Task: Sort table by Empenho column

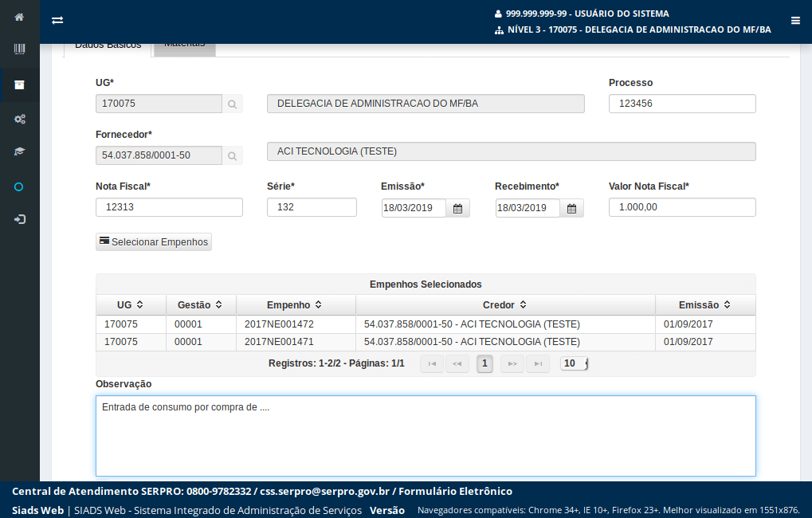Action: (296, 305)
